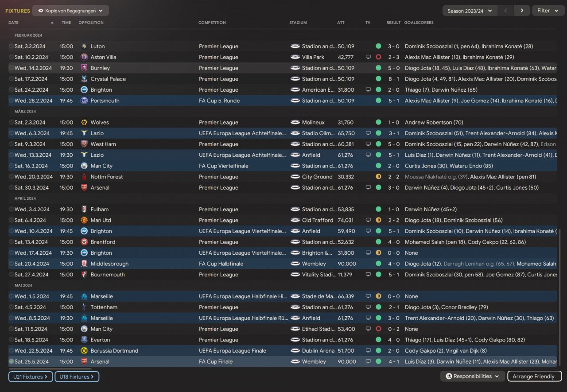The image size is (567, 392).
Task: Click the Arrange Friendly button
Action: click(534, 376)
